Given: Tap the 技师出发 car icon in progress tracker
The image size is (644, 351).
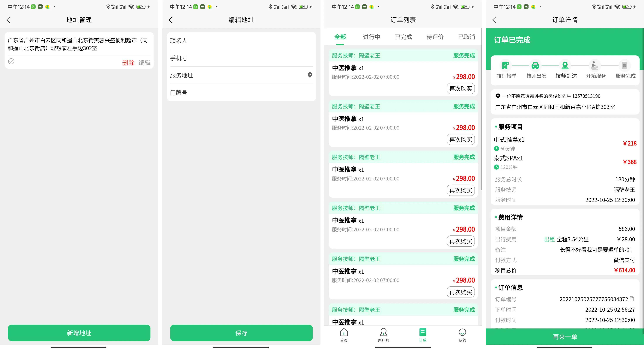Looking at the screenshot, I should tap(535, 66).
